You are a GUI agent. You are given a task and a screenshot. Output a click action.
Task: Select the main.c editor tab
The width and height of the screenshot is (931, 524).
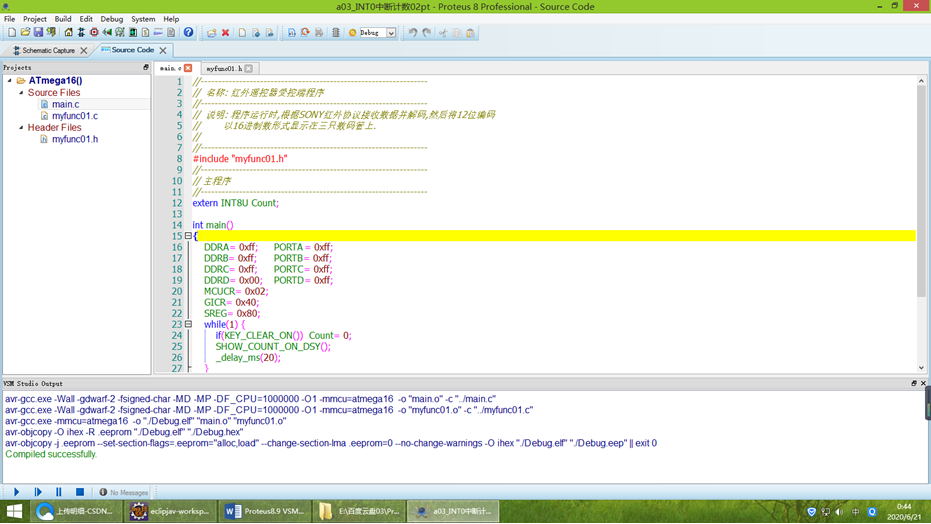click(170, 68)
